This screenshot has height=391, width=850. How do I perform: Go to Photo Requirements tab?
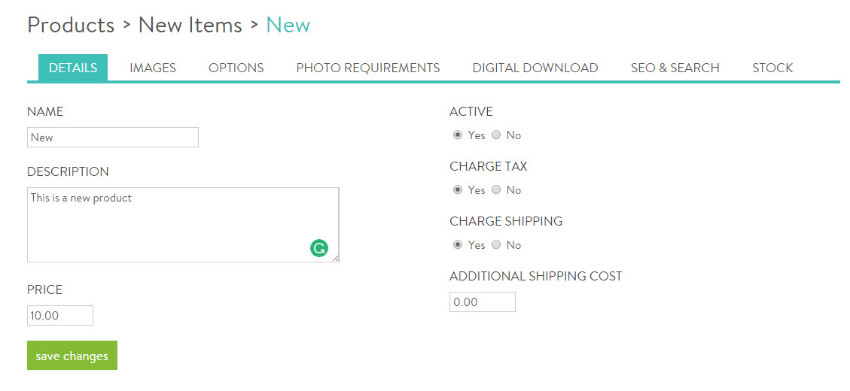point(368,68)
